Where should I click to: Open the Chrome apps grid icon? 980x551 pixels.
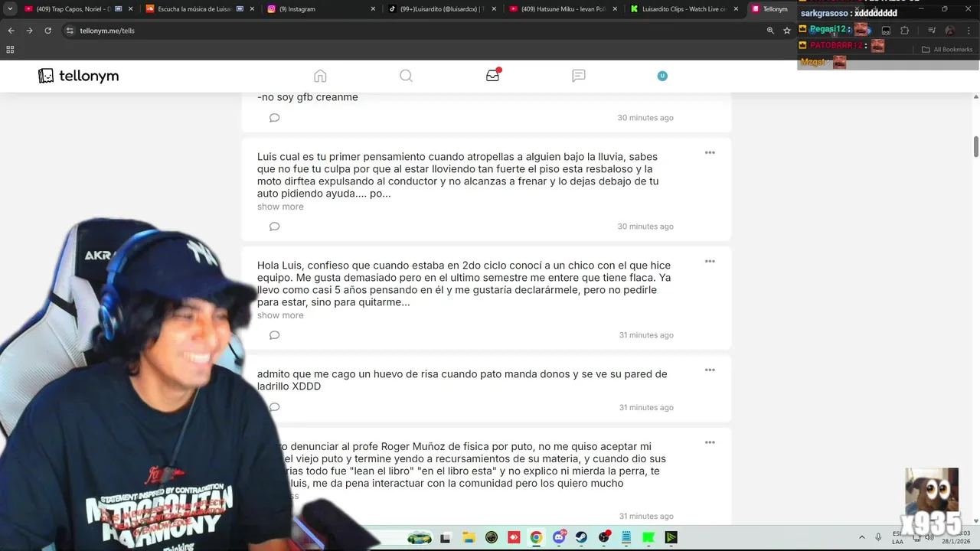[10, 50]
